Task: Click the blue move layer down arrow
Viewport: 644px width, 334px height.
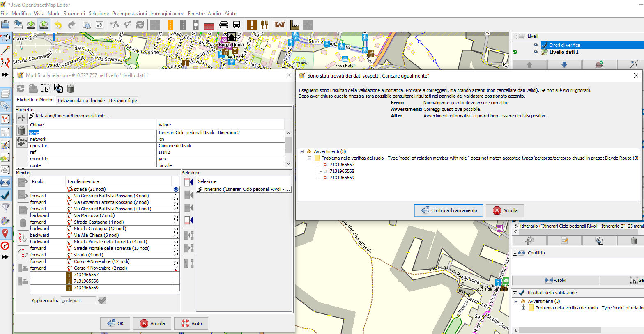Action: coord(564,64)
